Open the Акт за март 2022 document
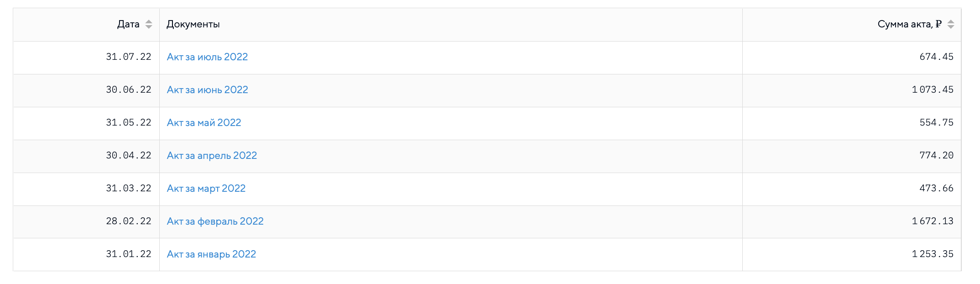Screen dimensions: 980x284 point(206,189)
